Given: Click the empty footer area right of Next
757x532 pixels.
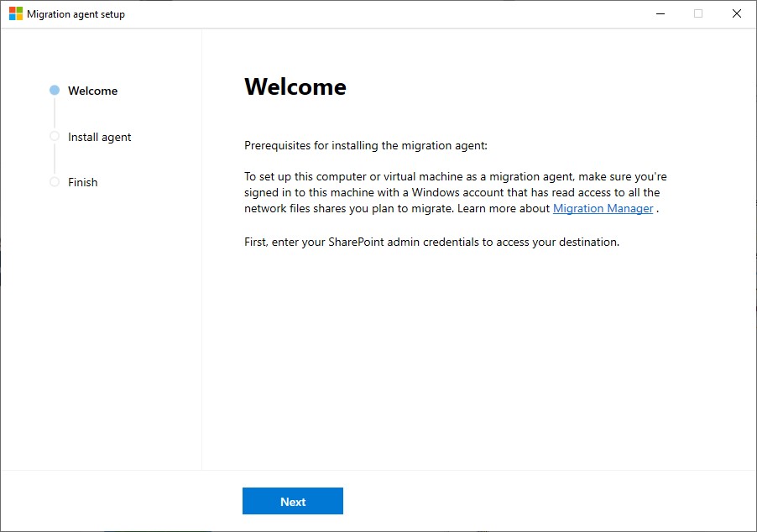Looking at the screenshot, I should coord(546,501).
